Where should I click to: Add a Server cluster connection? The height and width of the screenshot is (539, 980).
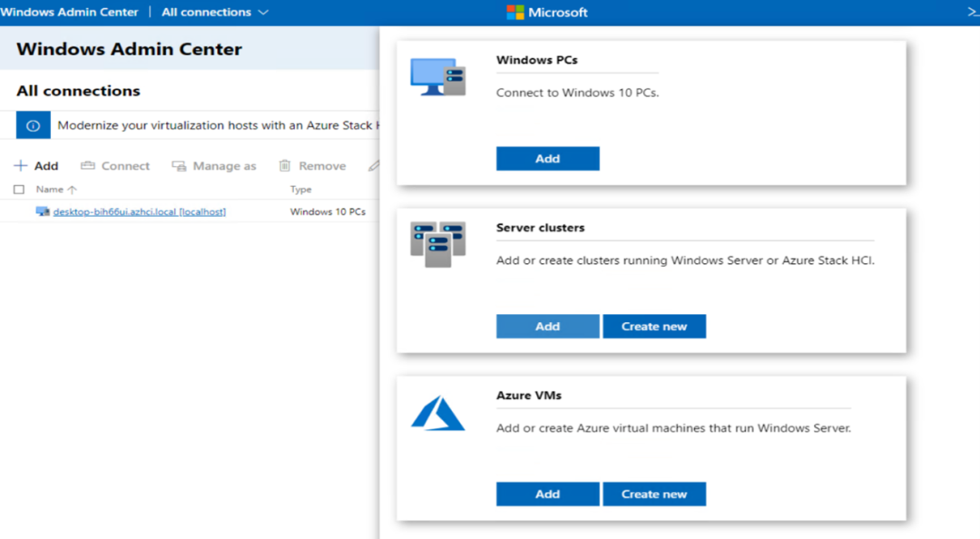pyautogui.click(x=547, y=327)
